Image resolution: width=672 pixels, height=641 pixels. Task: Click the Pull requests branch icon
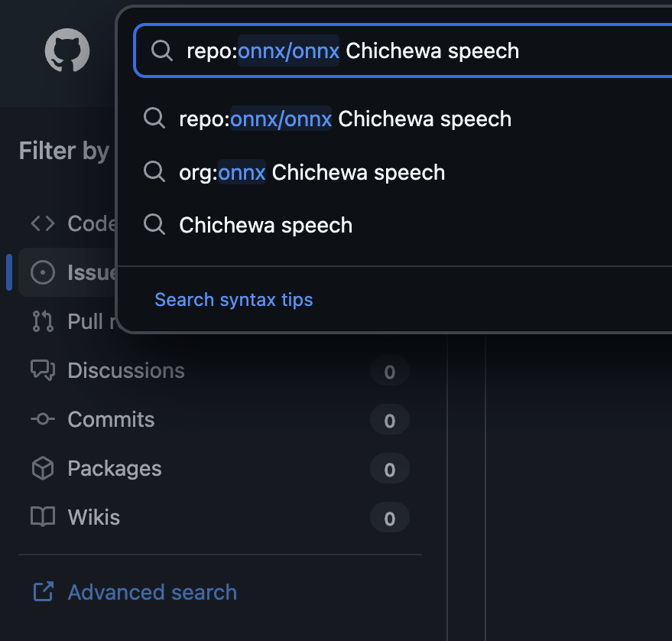pos(43,321)
